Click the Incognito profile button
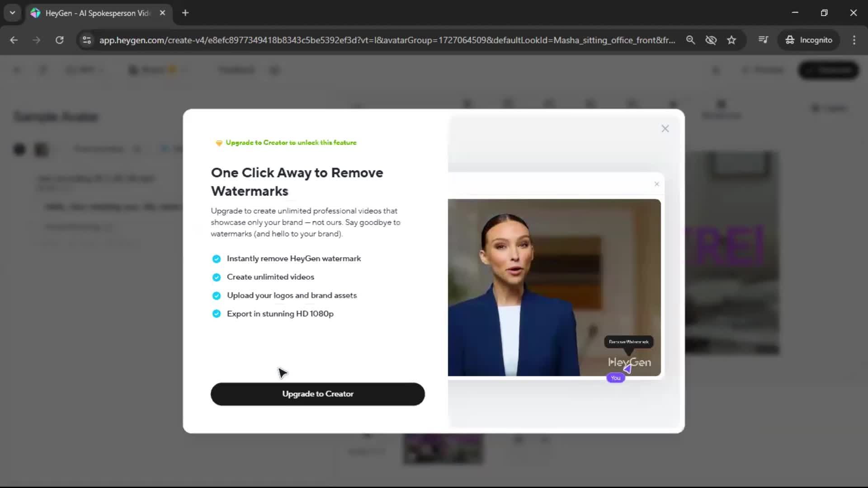 [x=809, y=40]
